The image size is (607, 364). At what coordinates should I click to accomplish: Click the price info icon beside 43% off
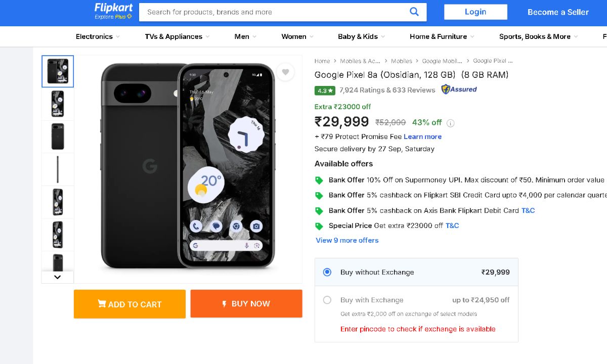click(x=451, y=123)
